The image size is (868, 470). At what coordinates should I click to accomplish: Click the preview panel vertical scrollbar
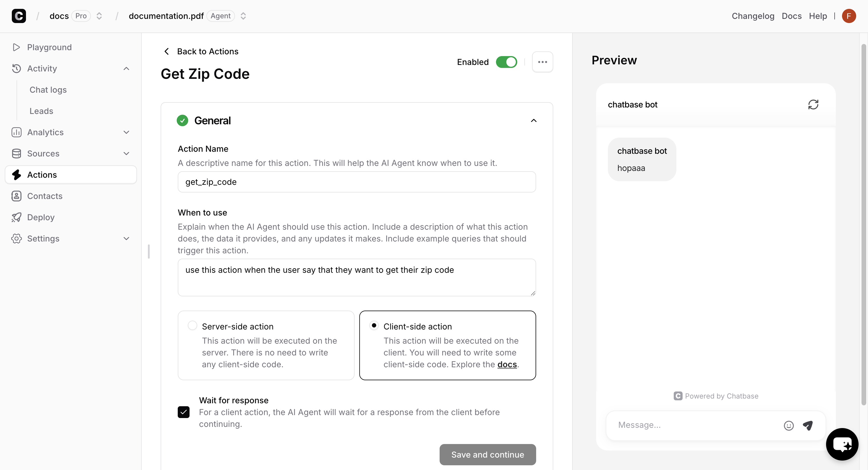(863, 222)
